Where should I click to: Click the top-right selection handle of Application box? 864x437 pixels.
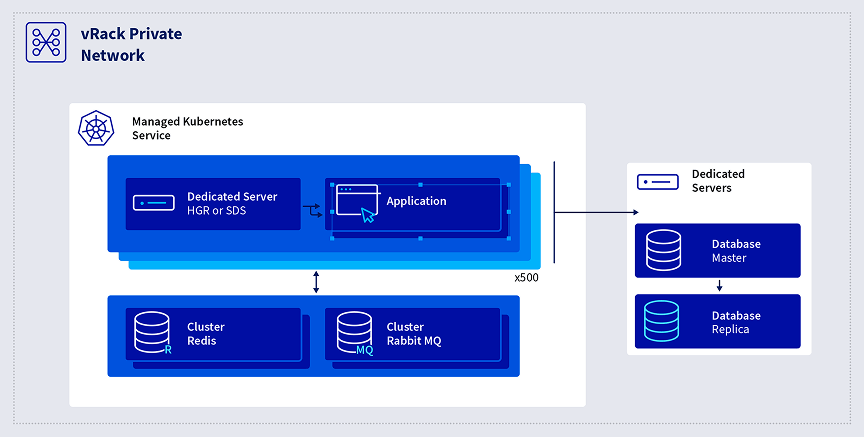pyautogui.click(x=509, y=185)
